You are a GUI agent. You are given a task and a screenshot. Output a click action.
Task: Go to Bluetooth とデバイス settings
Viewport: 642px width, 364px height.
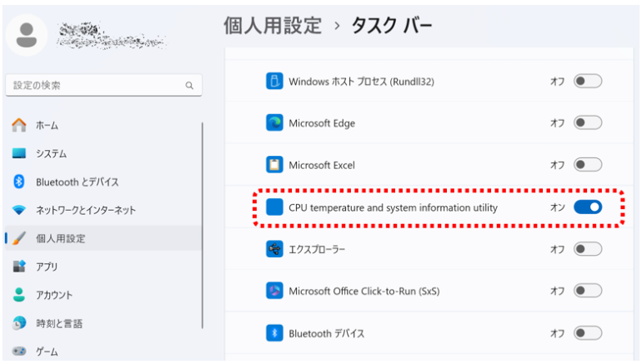click(103, 182)
